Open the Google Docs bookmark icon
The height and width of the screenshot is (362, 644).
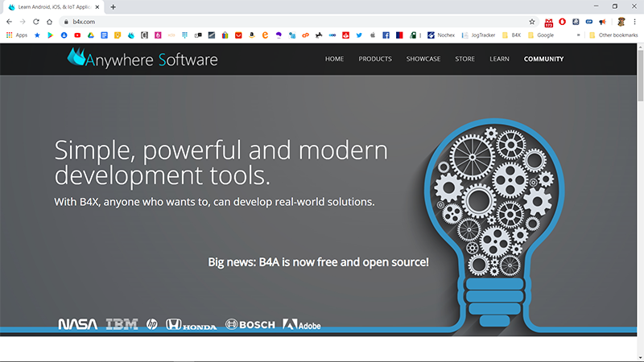pos(104,35)
